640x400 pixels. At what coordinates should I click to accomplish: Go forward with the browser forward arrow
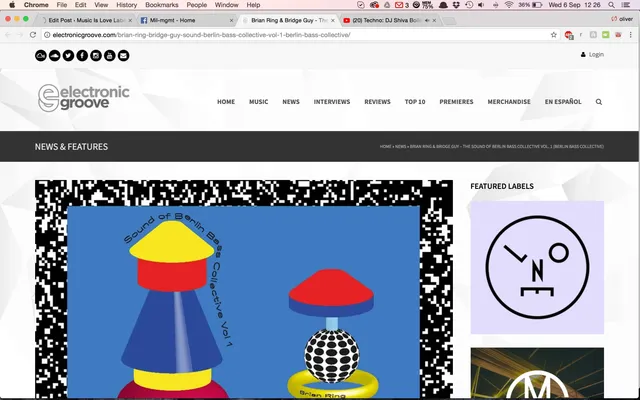[x=20, y=35]
